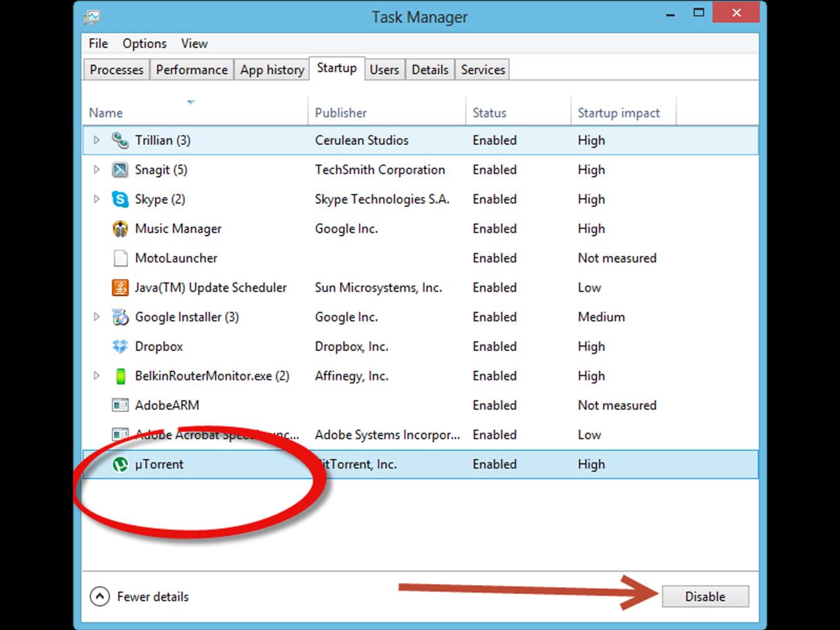This screenshot has width=840, height=630.
Task: Click the Dropbox, Inc. publisher cell
Action: 352,346
